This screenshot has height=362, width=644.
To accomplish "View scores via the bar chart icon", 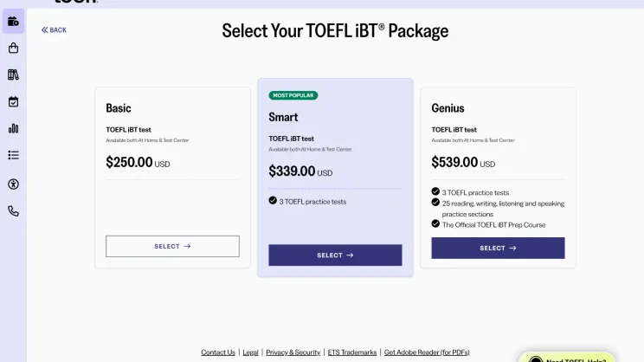I will click(13, 128).
